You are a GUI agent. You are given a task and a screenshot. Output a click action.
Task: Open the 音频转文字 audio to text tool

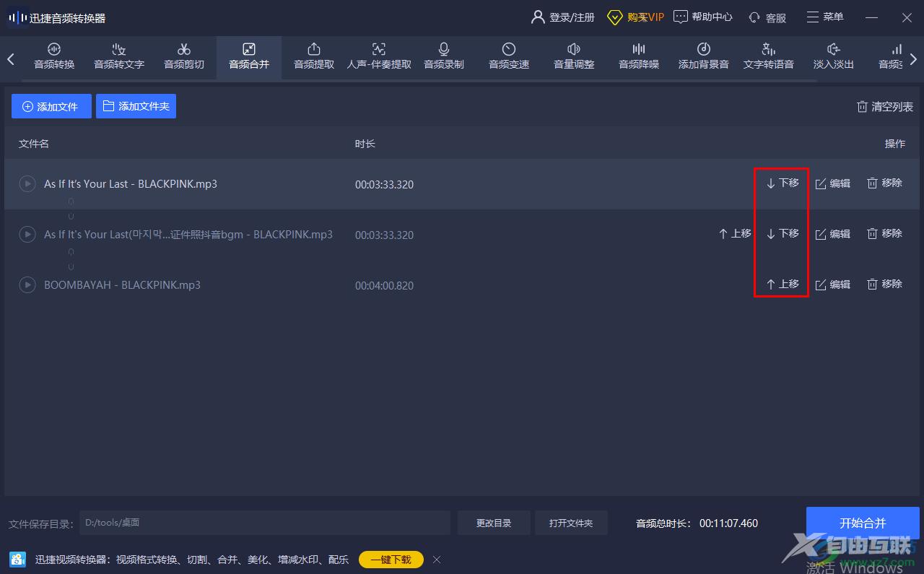[119, 56]
